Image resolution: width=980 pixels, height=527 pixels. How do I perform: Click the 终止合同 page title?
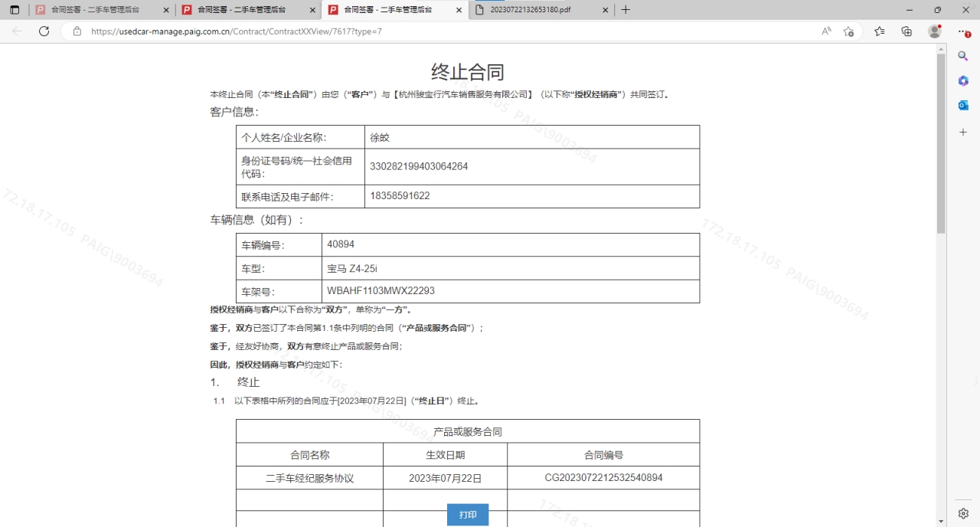pyautogui.click(x=468, y=72)
